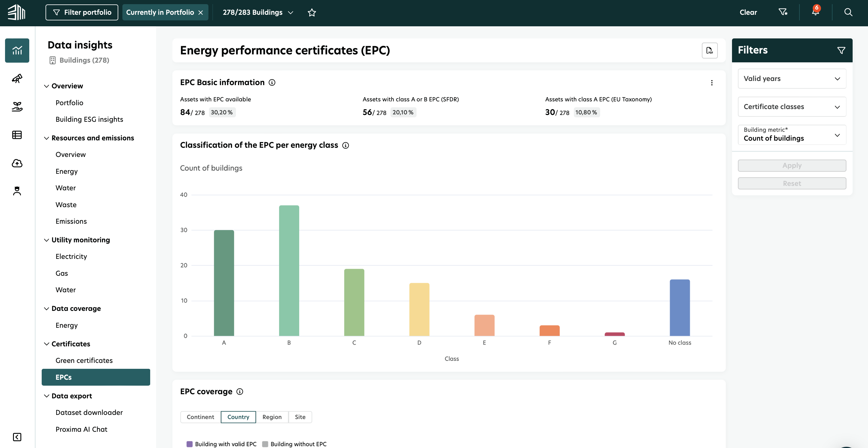Open the notifications bell
868x448 pixels.
(x=815, y=12)
